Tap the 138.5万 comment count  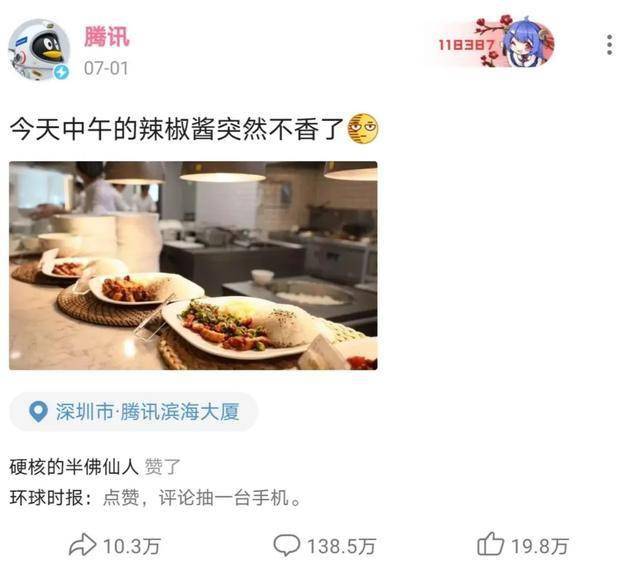341,546
